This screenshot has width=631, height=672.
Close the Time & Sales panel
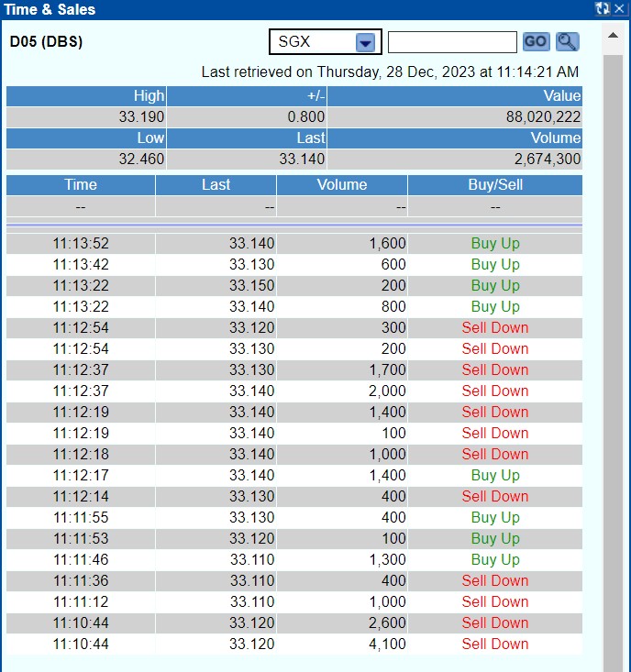(x=619, y=8)
